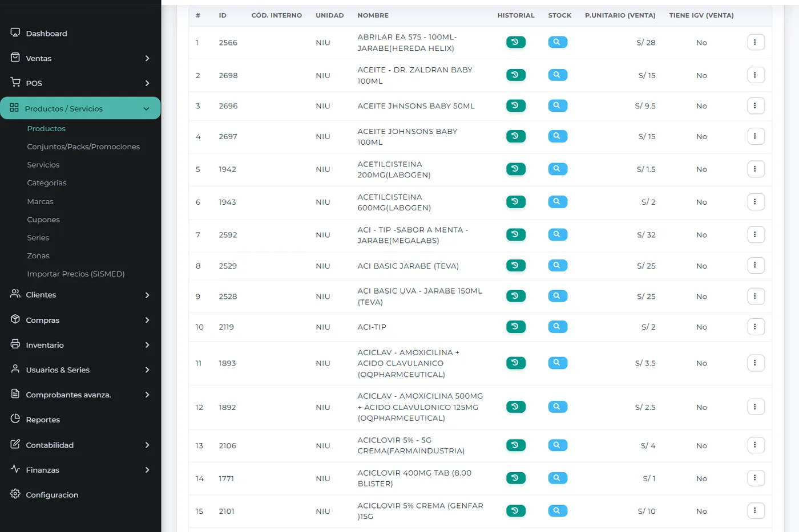Viewport: 799px width, 532px height.
Task: View stock for ABRILAR EA 575 product
Action: click(557, 42)
